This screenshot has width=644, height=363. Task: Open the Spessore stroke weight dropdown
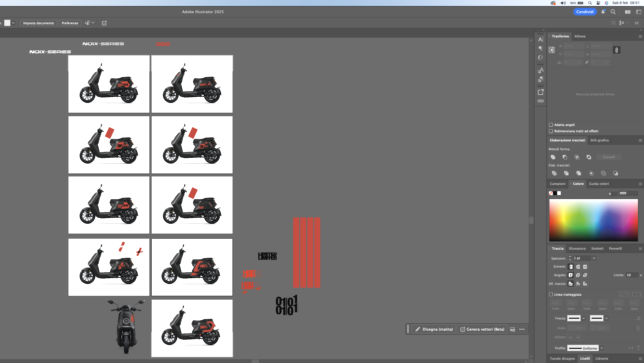[594, 258]
